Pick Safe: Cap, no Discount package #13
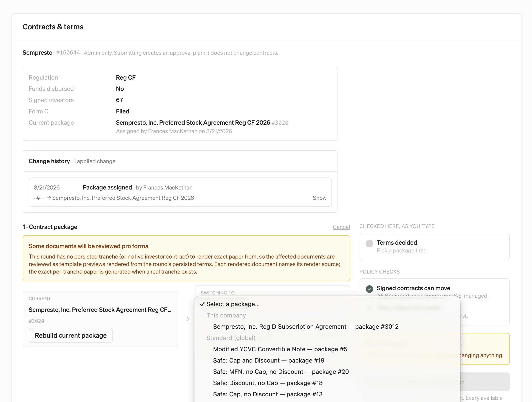 (x=327, y=394)
